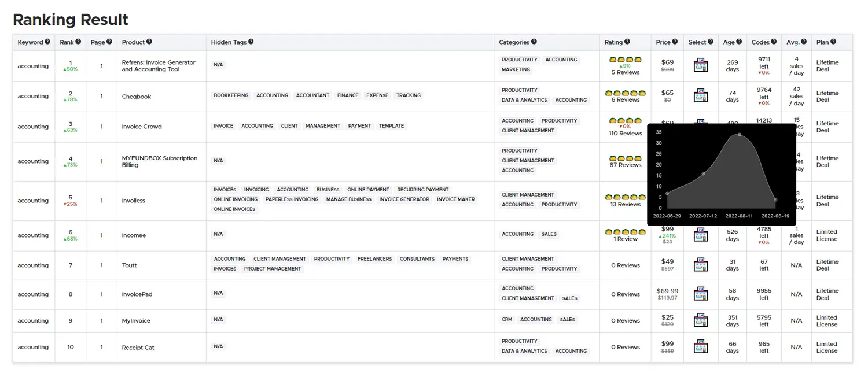Click the CRM category tag for MyInvoice

(x=507, y=319)
